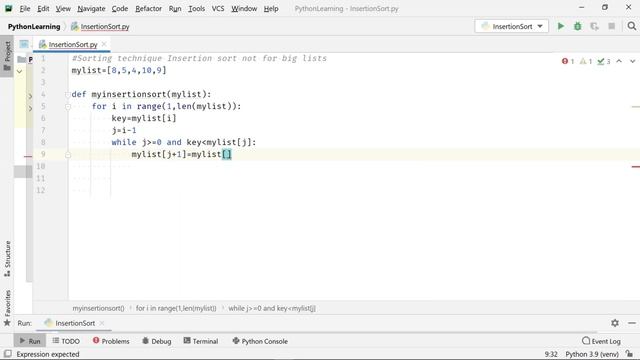640x360 pixels.
Task: Click for i in range breadcrumb below editor
Action: [176, 308]
